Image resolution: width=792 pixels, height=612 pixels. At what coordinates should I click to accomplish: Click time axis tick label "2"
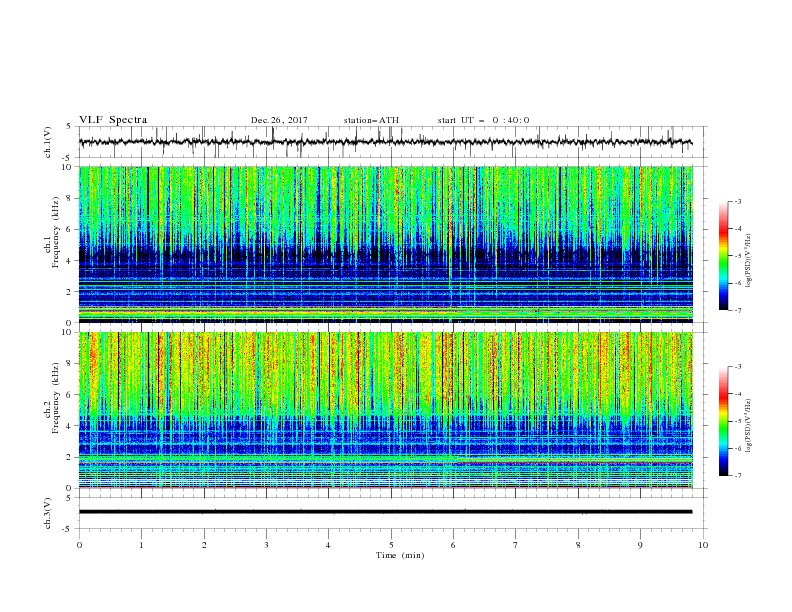click(x=204, y=545)
